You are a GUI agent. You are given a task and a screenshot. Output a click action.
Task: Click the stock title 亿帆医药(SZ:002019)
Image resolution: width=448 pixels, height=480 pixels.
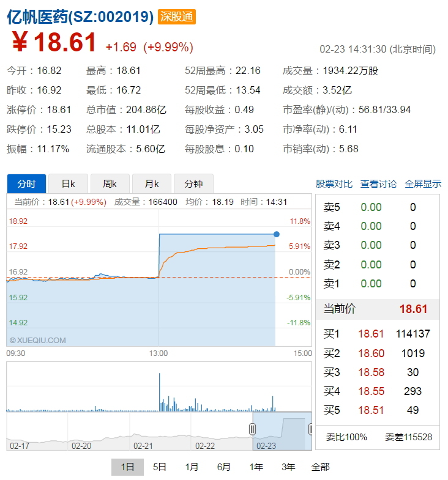click(x=80, y=17)
